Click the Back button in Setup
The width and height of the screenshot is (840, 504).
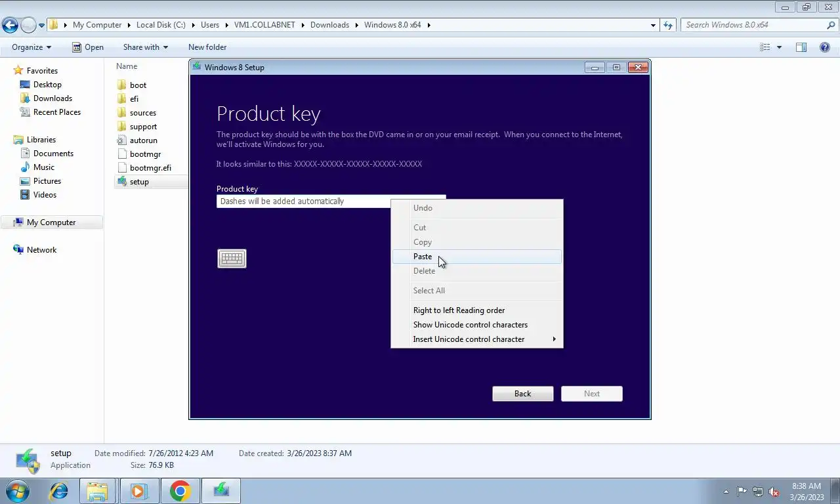tap(523, 394)
